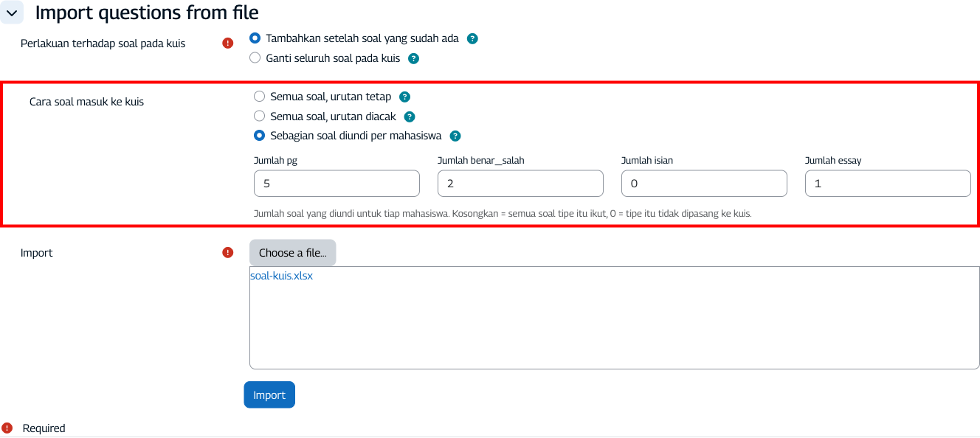Screen dimensions: 980x438
Task: Click the red icon beside Required legend
Action: point(7,428)
